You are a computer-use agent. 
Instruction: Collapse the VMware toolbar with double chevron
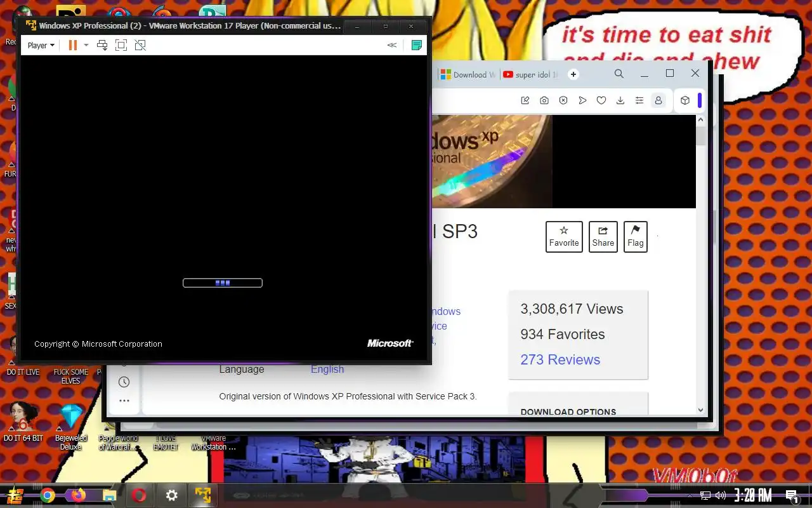(392, 45)
